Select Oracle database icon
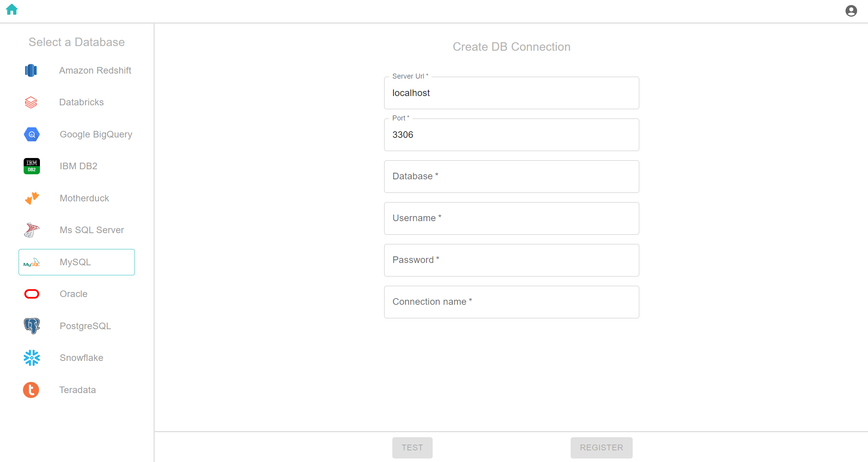This screenshot has width=868, height=462. (x=31, y=294)
